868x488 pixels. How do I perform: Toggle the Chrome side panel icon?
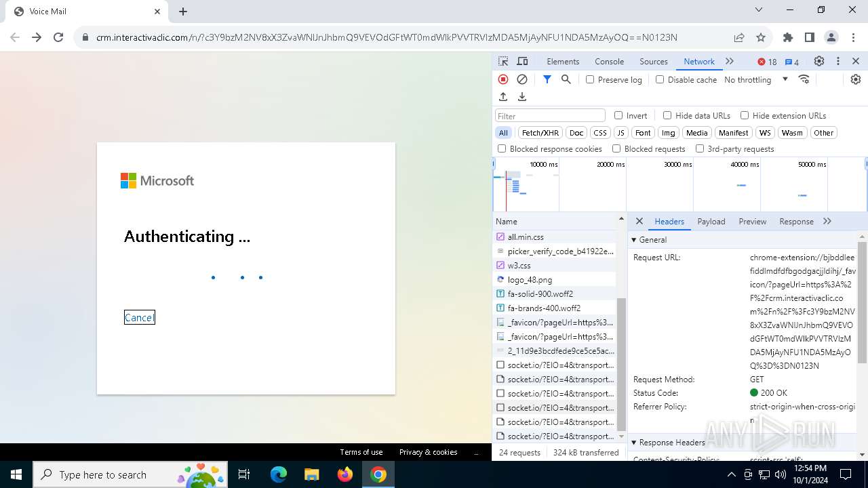810,37
